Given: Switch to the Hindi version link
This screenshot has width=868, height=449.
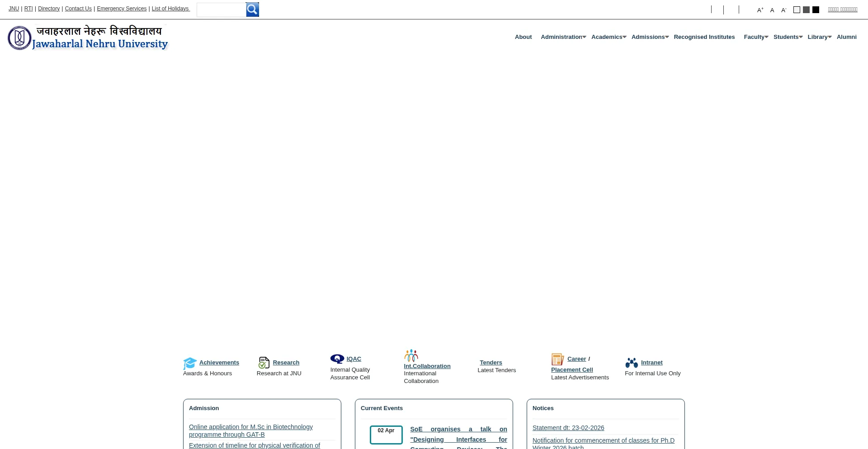Looking at the screenshot, I should [843, 9].
